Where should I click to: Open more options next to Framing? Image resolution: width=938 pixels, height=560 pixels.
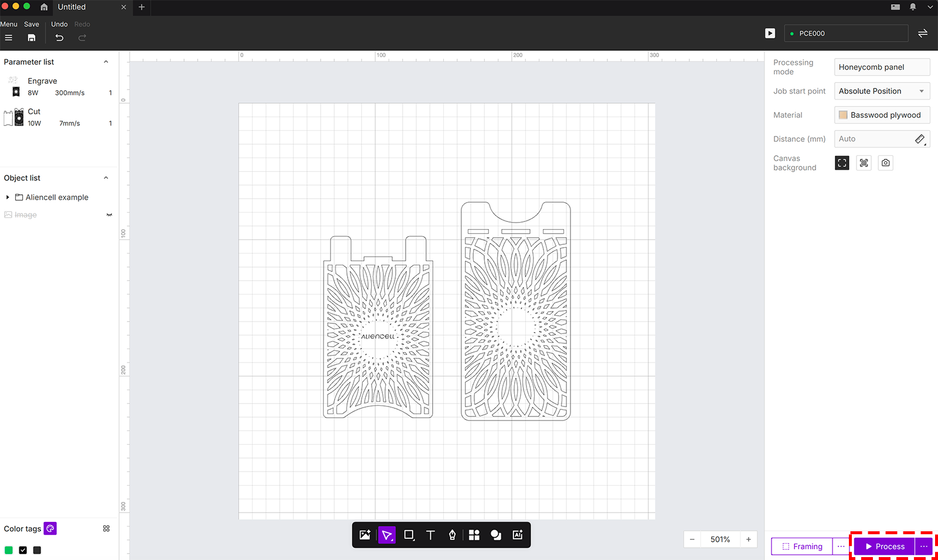coord(841,547)
